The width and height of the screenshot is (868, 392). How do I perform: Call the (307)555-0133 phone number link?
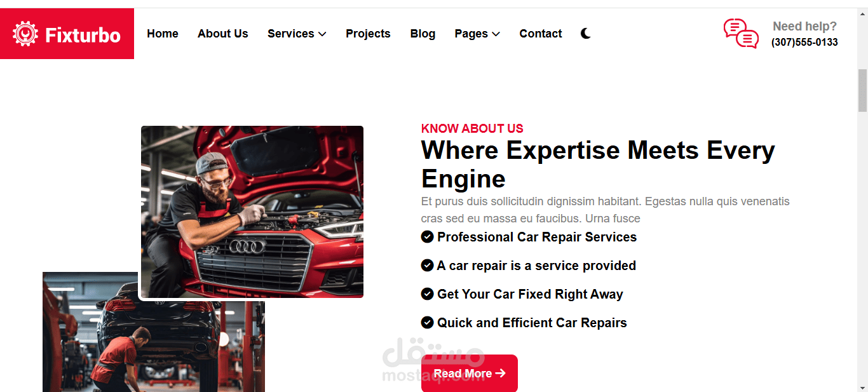tap(804, 43)
